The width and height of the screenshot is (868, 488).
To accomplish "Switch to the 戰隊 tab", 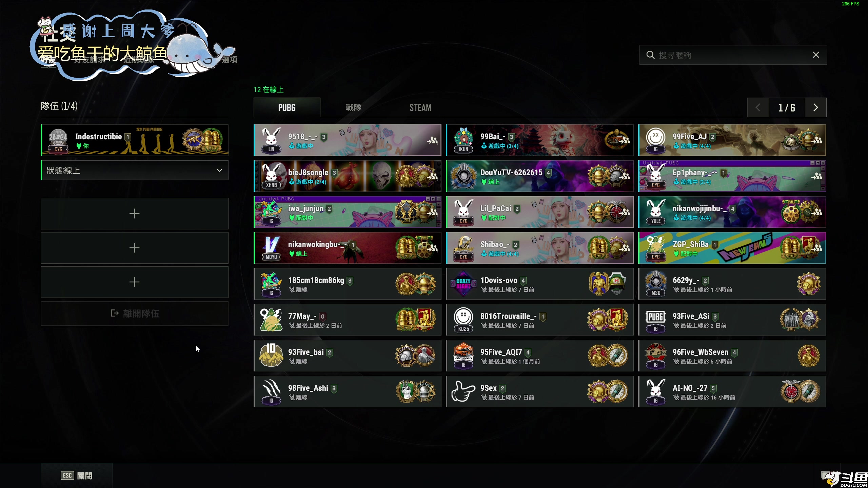I will pyautogui.click(x=354, y=107).
